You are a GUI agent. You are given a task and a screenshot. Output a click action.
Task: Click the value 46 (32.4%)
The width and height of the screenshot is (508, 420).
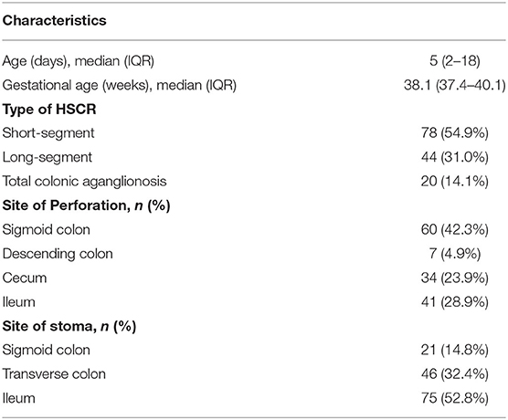[x=454, y=374]
